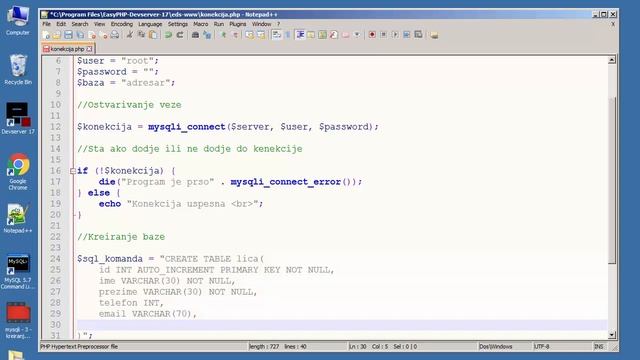The width and height of the screenshot is (640, 360).
Task: Cut selection with the scissors icon
Action: click(130, 35)
